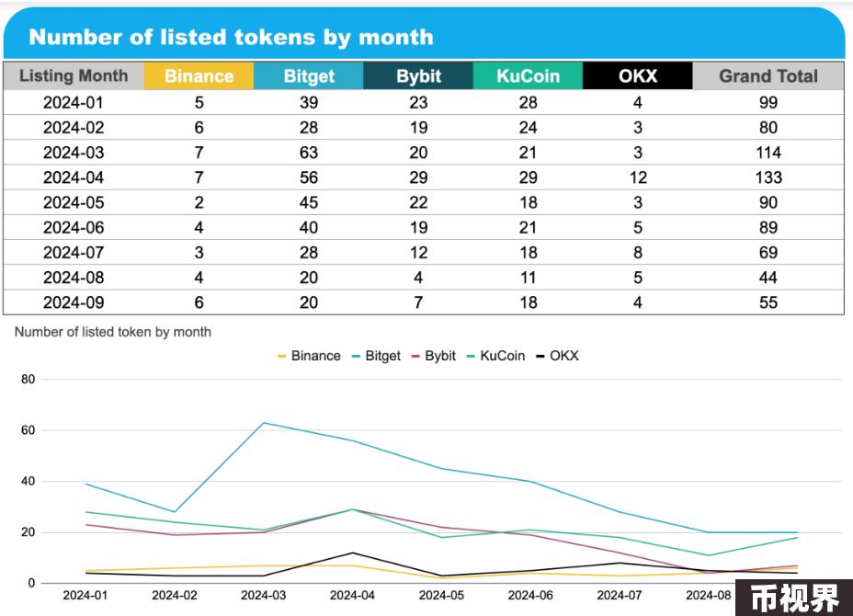
Task: Click Binance value 6 in the 2024-09 row
Action: [x=199, y=302]
